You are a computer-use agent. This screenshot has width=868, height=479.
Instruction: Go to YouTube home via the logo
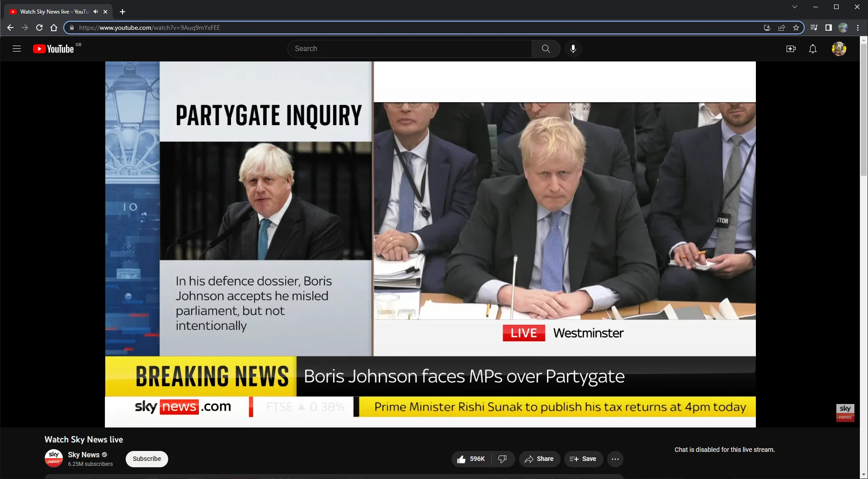pyautogui.click(x=53, y=49)
